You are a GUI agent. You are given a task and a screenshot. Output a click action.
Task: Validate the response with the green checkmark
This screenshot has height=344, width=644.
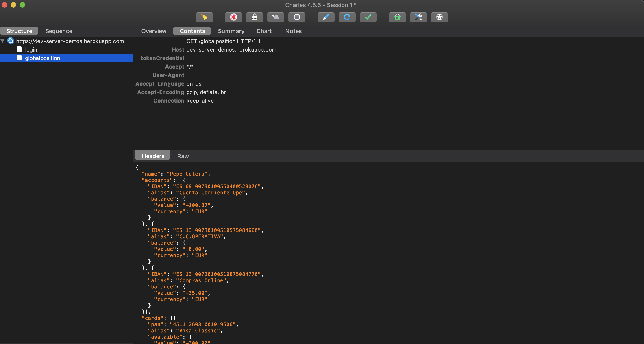tap(368, 17)
